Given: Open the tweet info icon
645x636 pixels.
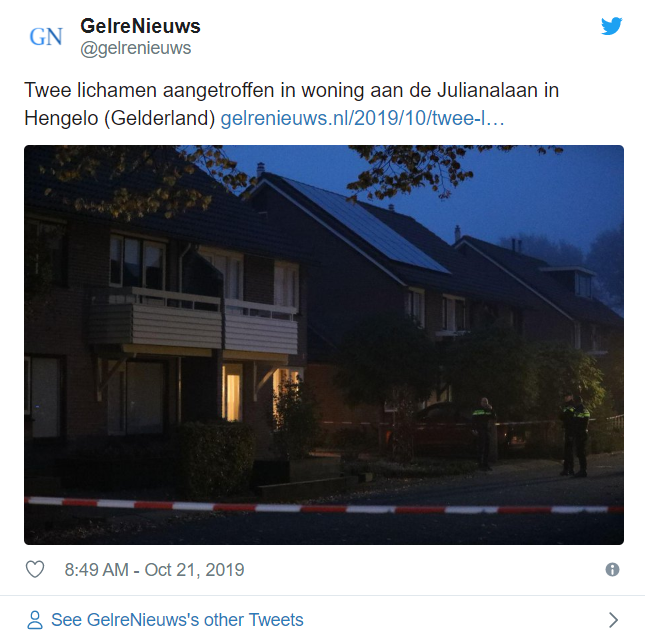Looking at the screenshot, I should point(612,570).
